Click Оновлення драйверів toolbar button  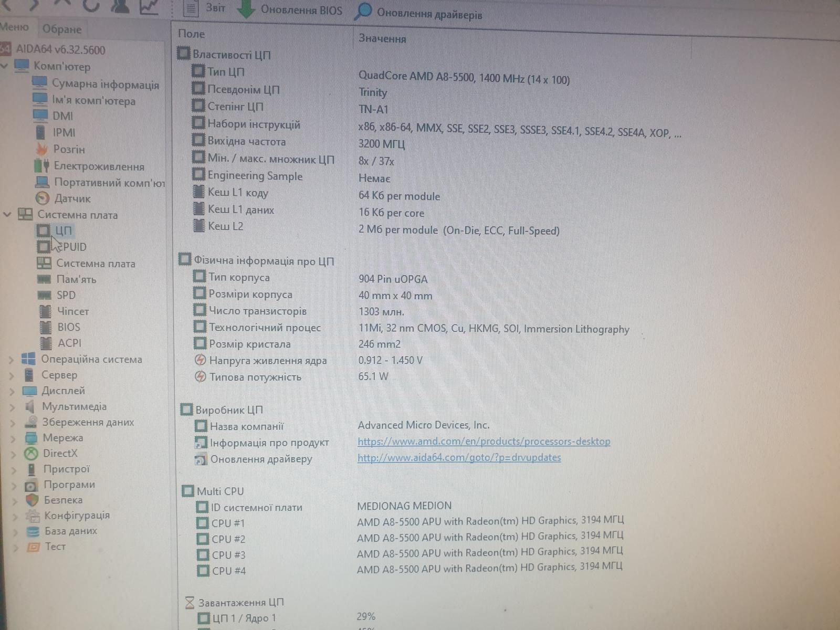418,13
